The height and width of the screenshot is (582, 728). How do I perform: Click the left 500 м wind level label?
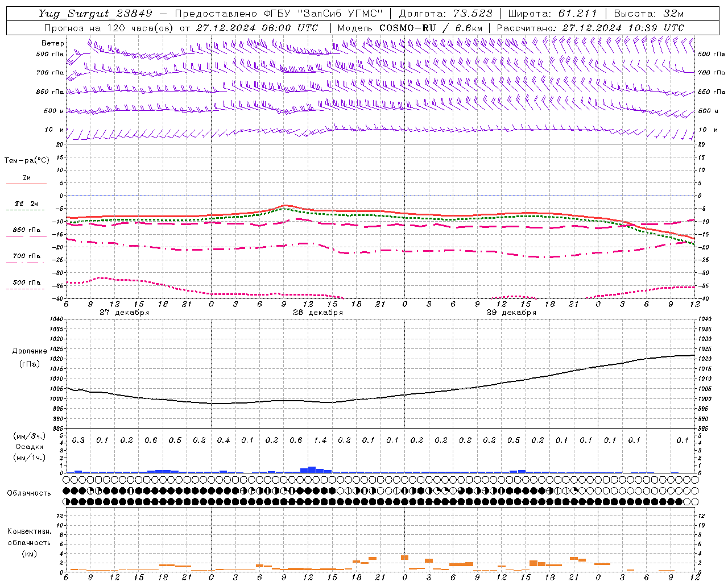tap(54, 111)
